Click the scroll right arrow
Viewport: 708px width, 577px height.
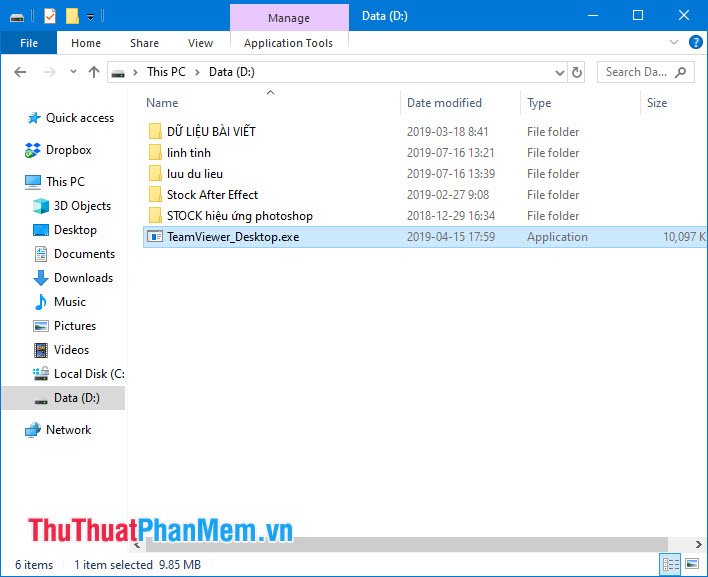[x=698, y=544]
